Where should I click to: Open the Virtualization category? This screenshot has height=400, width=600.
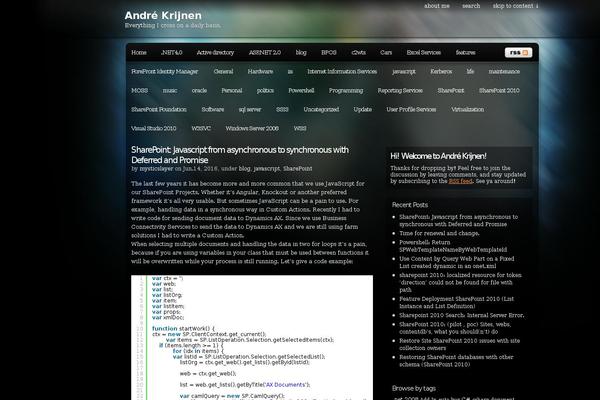(467, 109)
